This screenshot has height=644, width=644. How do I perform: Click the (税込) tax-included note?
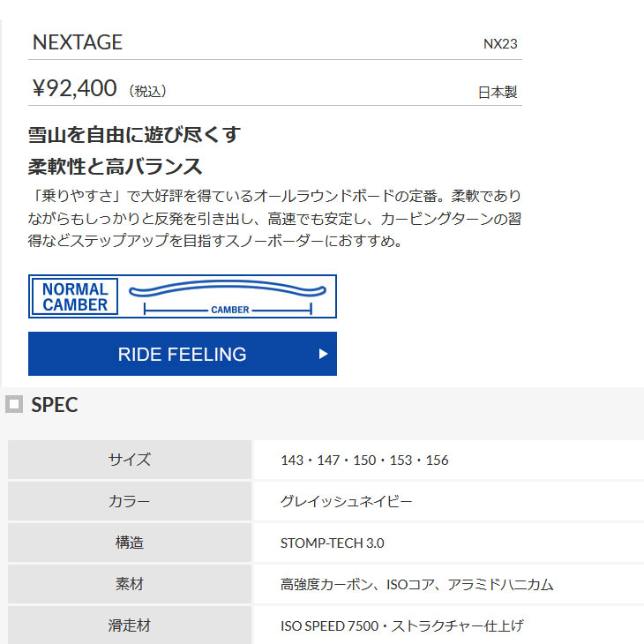coord(147,91)
